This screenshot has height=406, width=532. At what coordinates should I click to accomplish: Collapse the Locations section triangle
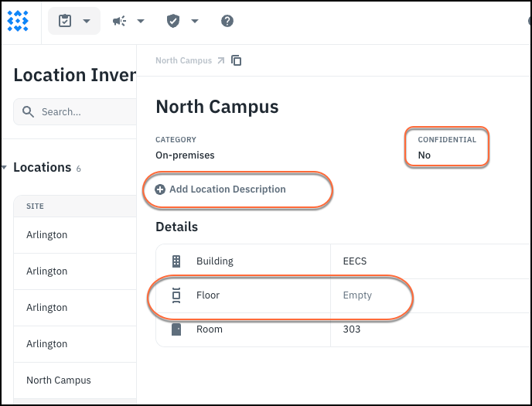[x=5, y=168]
